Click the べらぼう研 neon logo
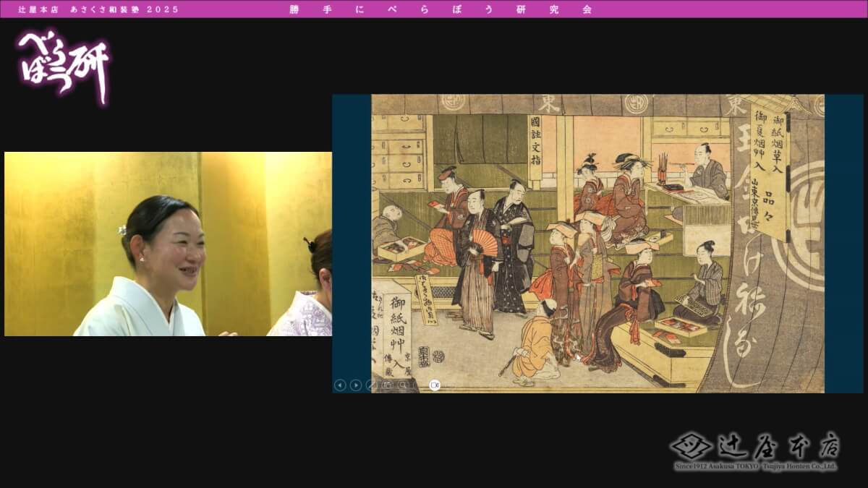 tap(64, 65)
